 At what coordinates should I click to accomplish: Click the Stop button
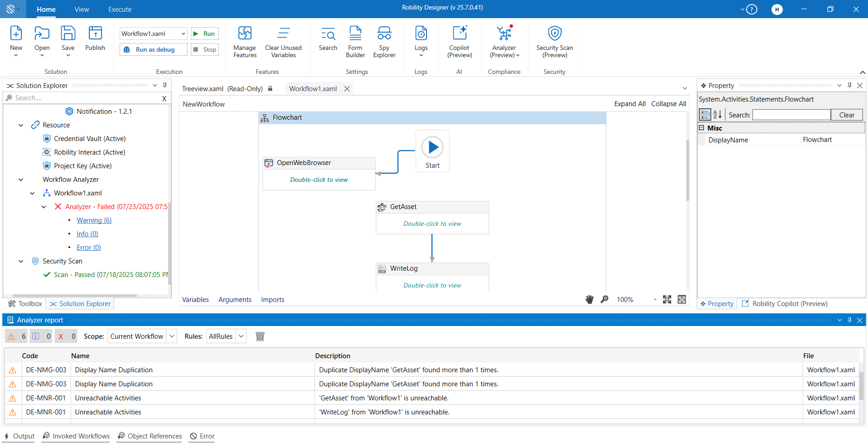(205, 49)
